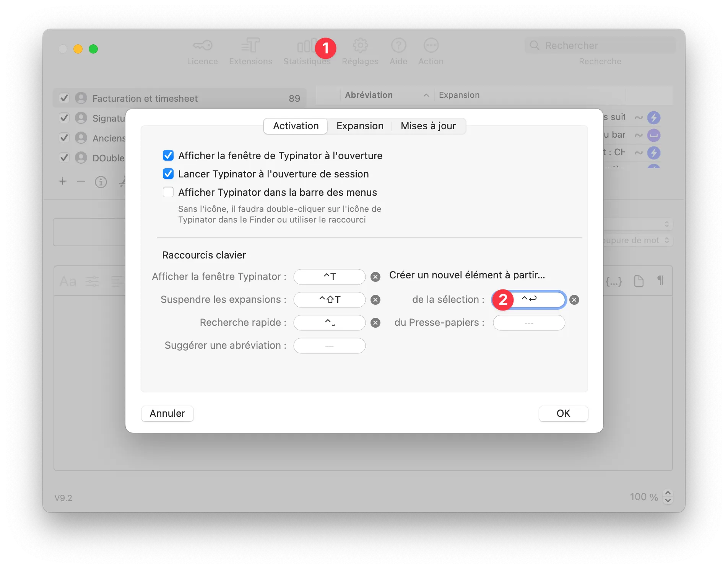Viewport: 728px width, 569px height.
Task: Click the Rechercher search field
Action: (600, 46)
